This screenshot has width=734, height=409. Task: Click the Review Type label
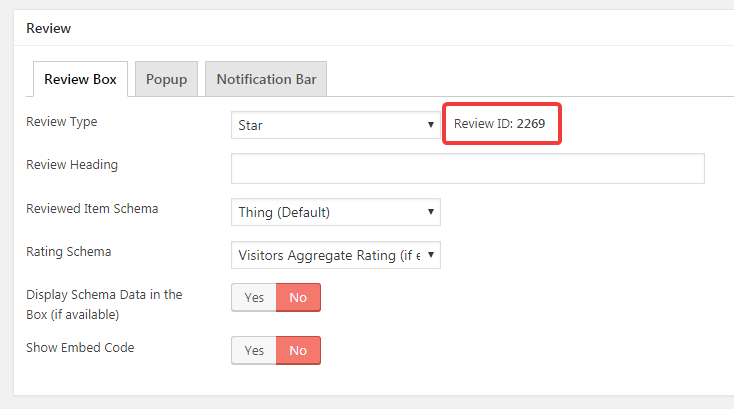pos(61,122)
